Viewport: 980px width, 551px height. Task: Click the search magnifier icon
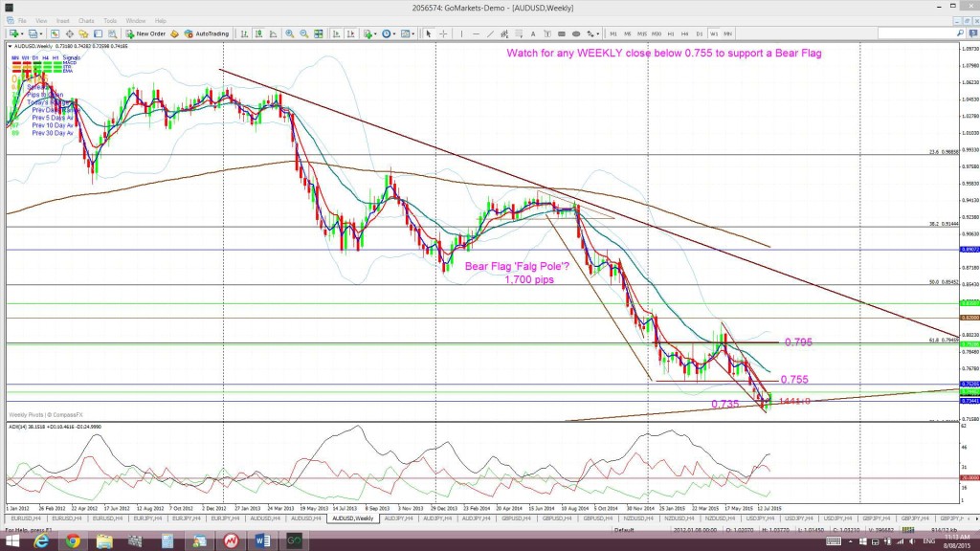960,33
